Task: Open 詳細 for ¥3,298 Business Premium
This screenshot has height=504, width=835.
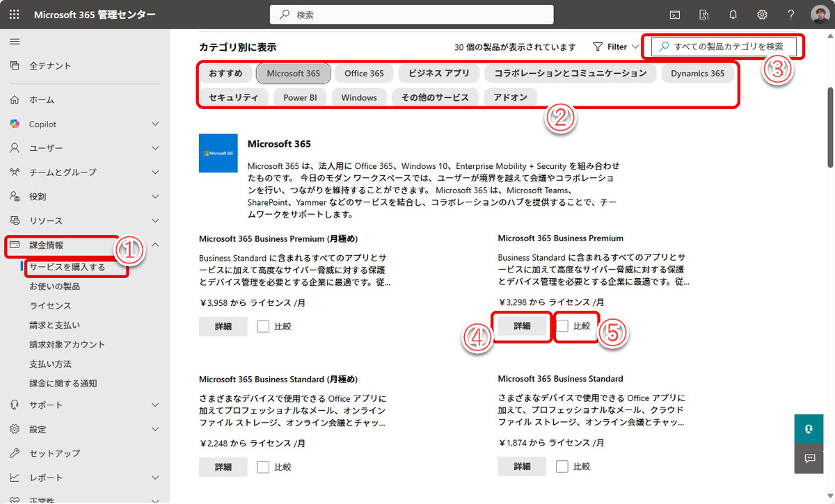Action: tap(522, 325)
